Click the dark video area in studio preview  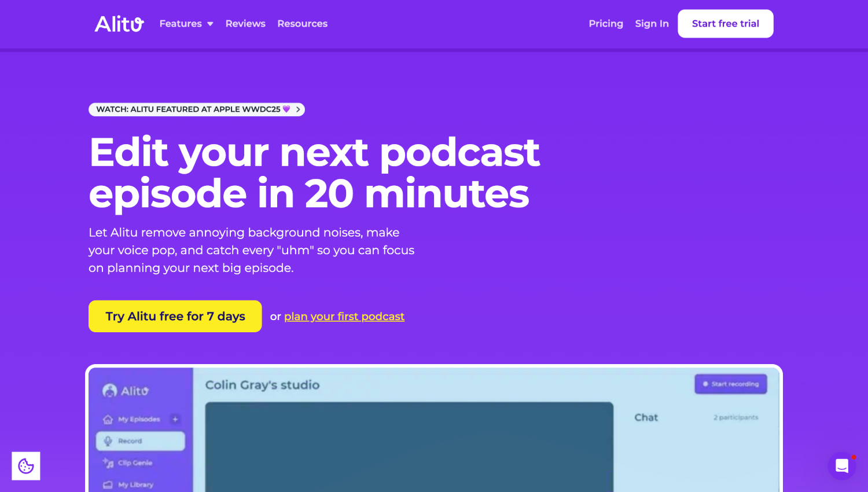(x=409, y=447)
